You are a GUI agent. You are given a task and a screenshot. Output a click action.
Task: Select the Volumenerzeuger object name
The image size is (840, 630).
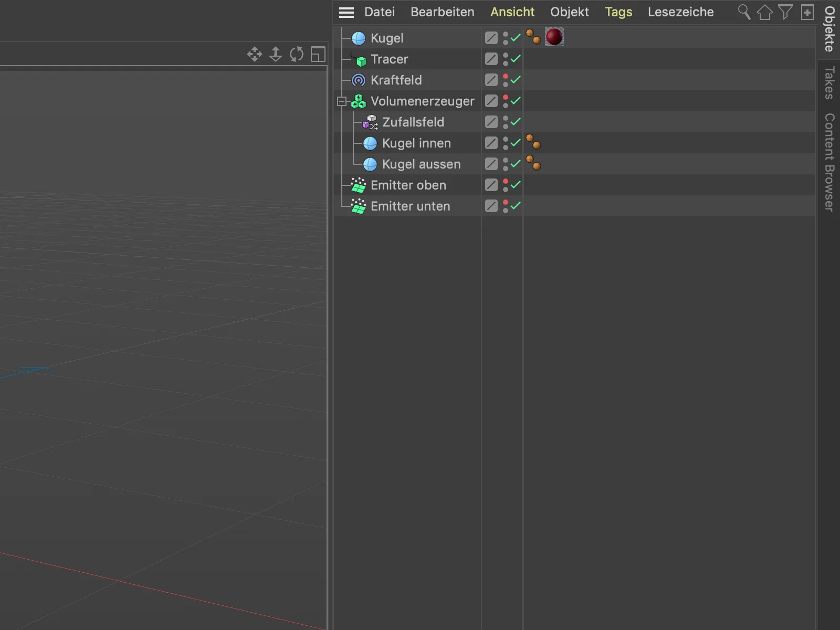pyautogui.click(x=422, y=101)
